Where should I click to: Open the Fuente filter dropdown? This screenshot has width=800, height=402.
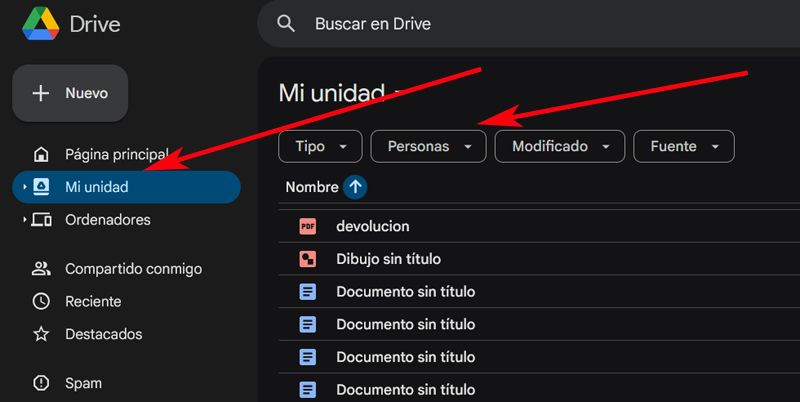click(x=683, y=146)
